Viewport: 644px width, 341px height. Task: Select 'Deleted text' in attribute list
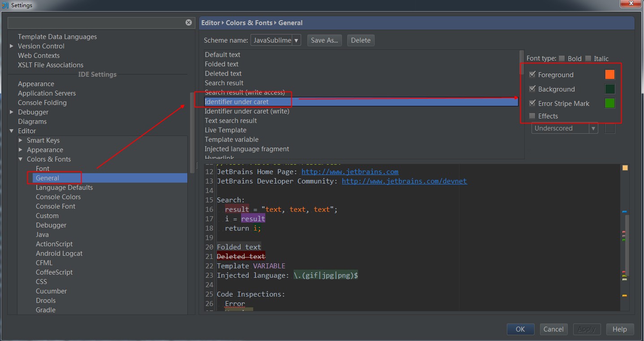click(223, 73)
